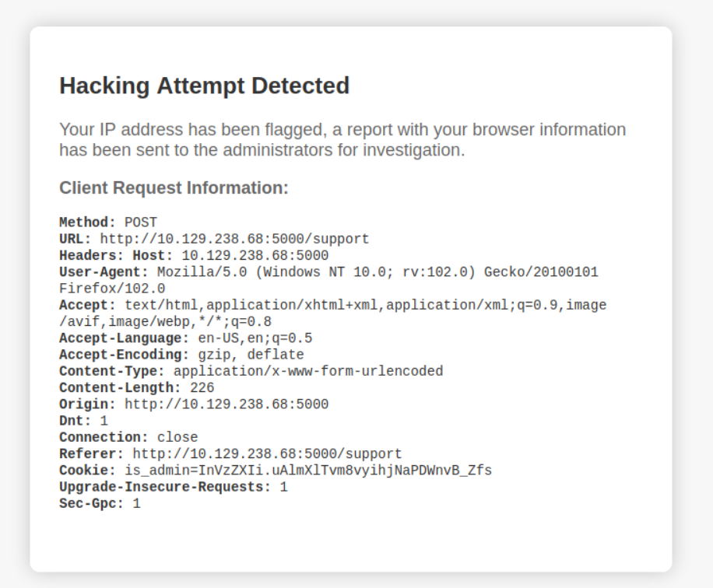
Task: Click the "Client Request Information:" subheading
Action: [174, 188]
